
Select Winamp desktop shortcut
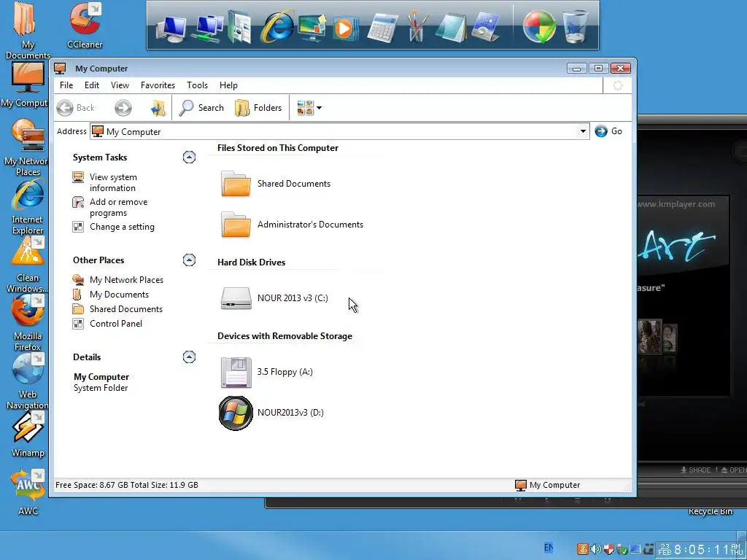[28, 435]
